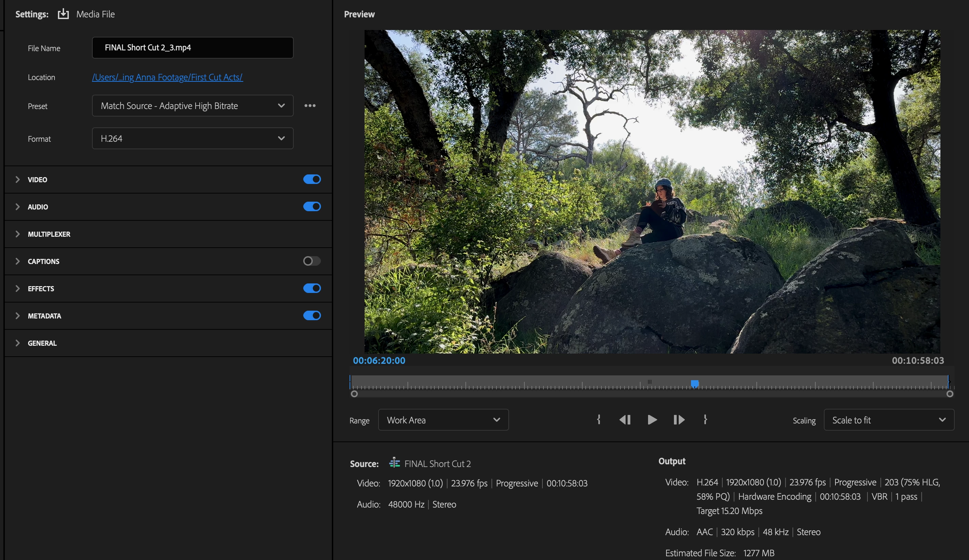Image resolution: width=969 pixels, height=560 pixels.
Task: Click the Set In Point icon
Action: 598,419
